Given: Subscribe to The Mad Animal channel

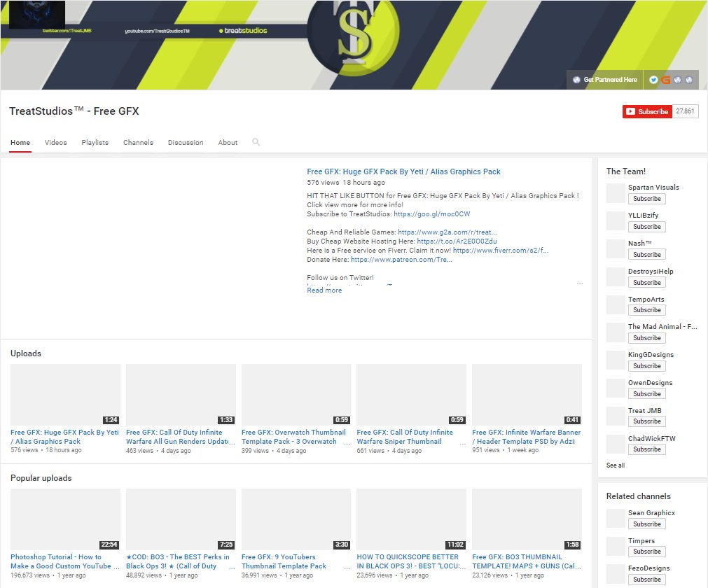Looking at the screenshot, I should pyautogui.click(x=646, y=338).
